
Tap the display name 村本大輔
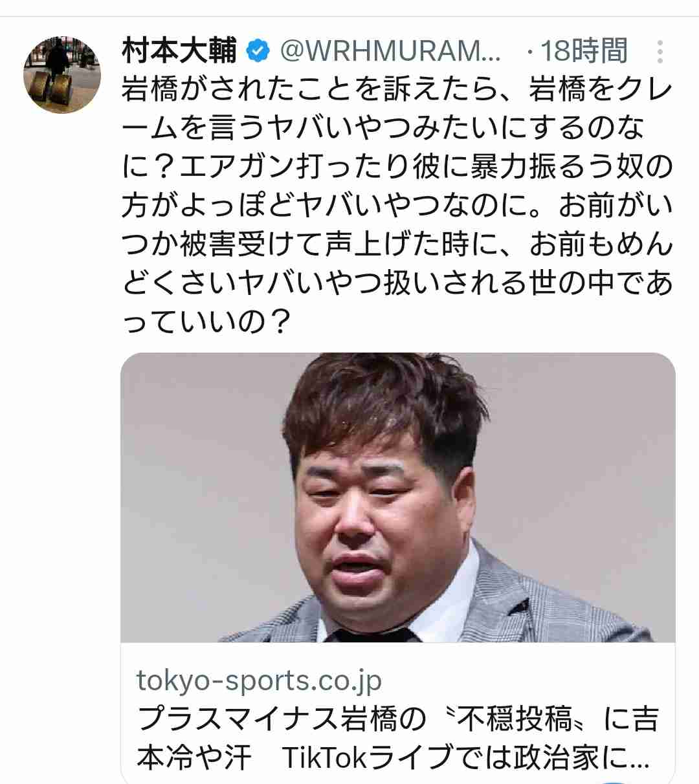(x=180, y=50)
